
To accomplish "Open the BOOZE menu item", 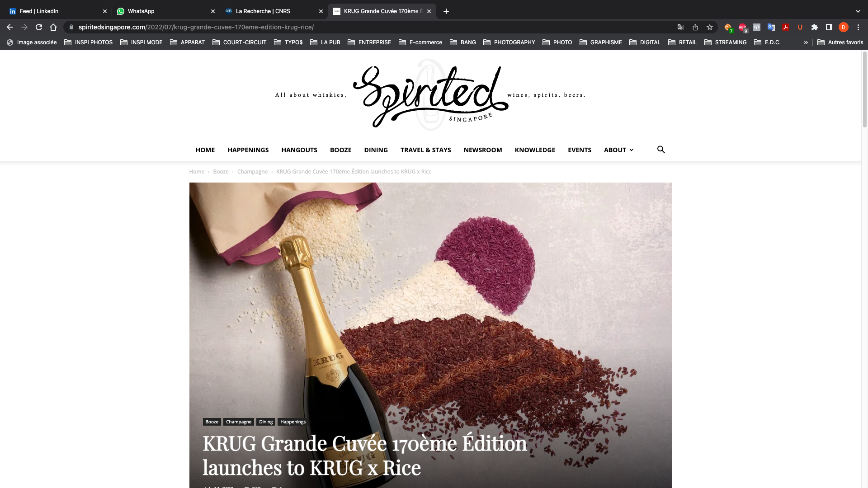I will point(341,150).
